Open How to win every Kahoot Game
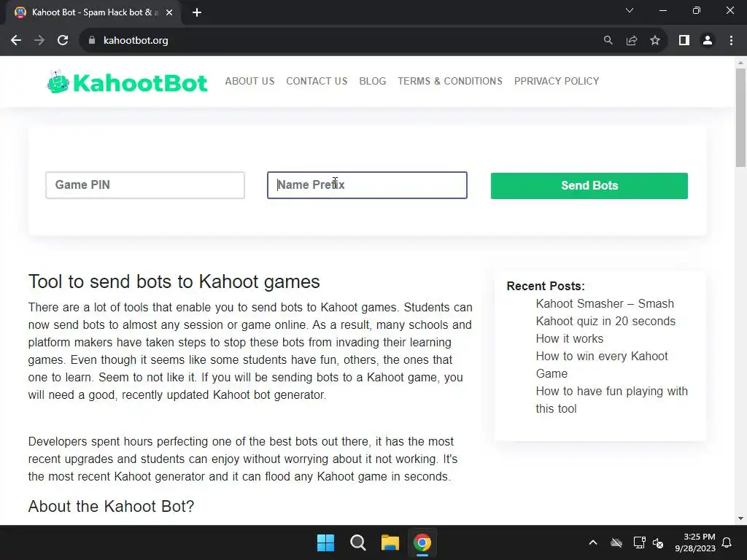This screenshot has width=747, height=560. tap(601, 365)
